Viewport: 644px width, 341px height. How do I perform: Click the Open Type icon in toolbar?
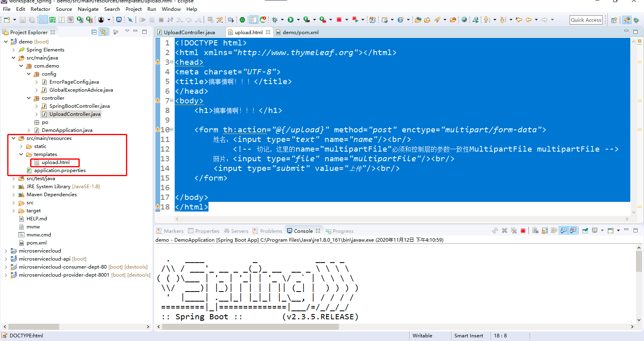[x=418, y=20]
